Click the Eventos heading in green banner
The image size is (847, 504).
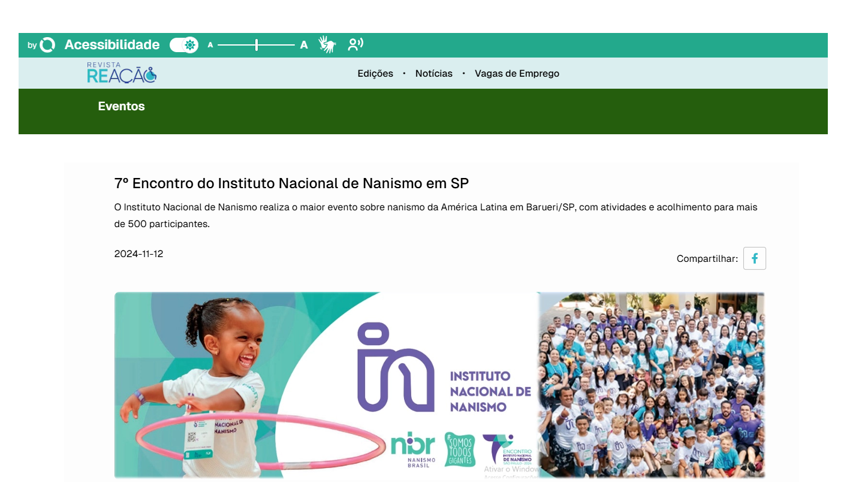pos(122,106)
